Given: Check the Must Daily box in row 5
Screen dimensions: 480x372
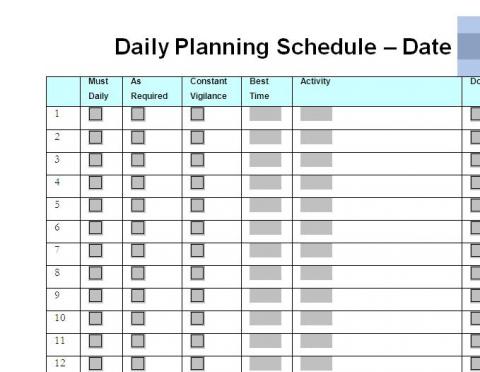Looking at the screenshot, I should (95, 205).
